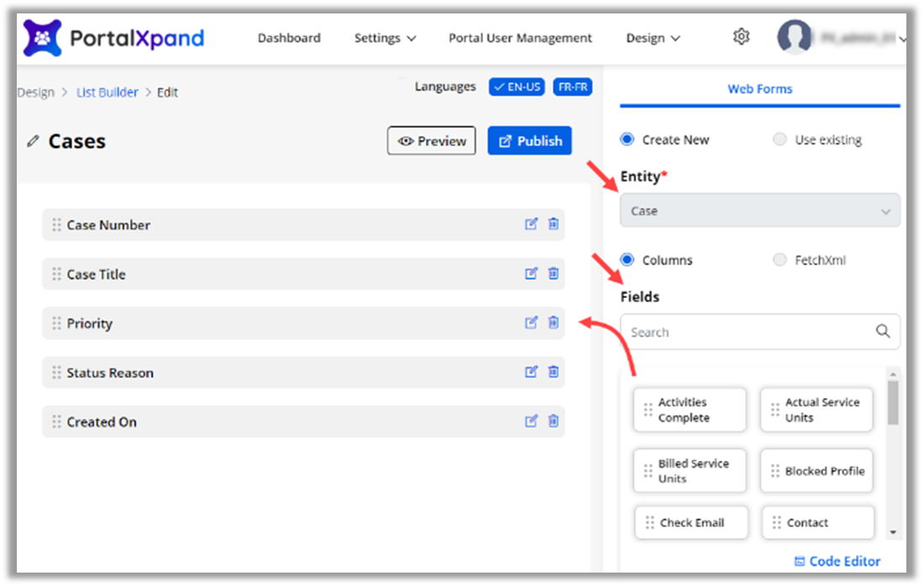
Task: Click the edit icon for Case Number
Action: (x=531, y=224)
